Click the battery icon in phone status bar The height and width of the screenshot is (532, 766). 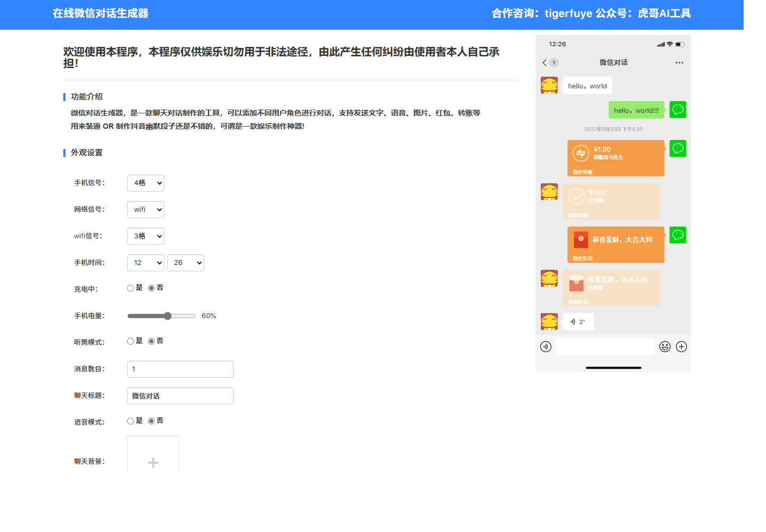(680, 44)
